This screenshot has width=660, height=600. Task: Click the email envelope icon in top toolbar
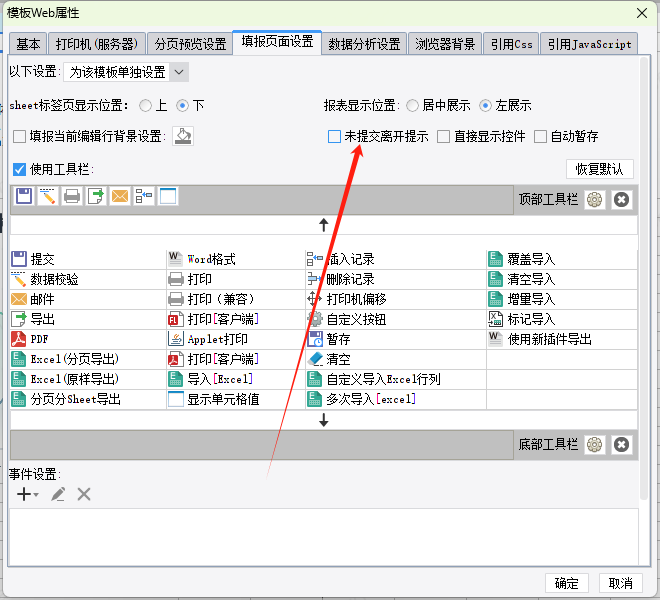point(120,197)
